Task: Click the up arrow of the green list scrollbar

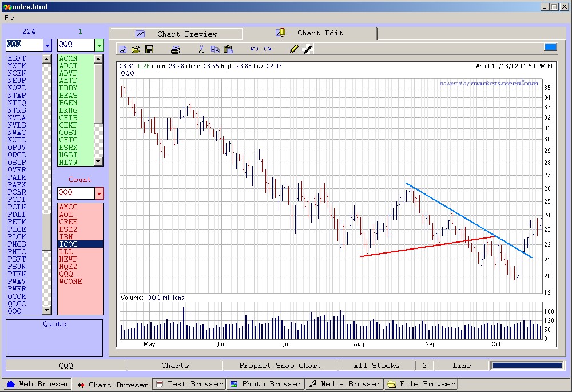Action: [98, 58]
